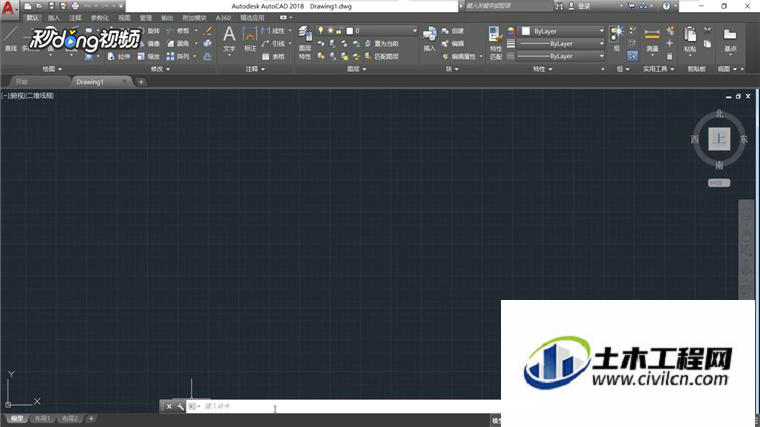Toggle the layer on/off light bulb

tap(320, 31)
